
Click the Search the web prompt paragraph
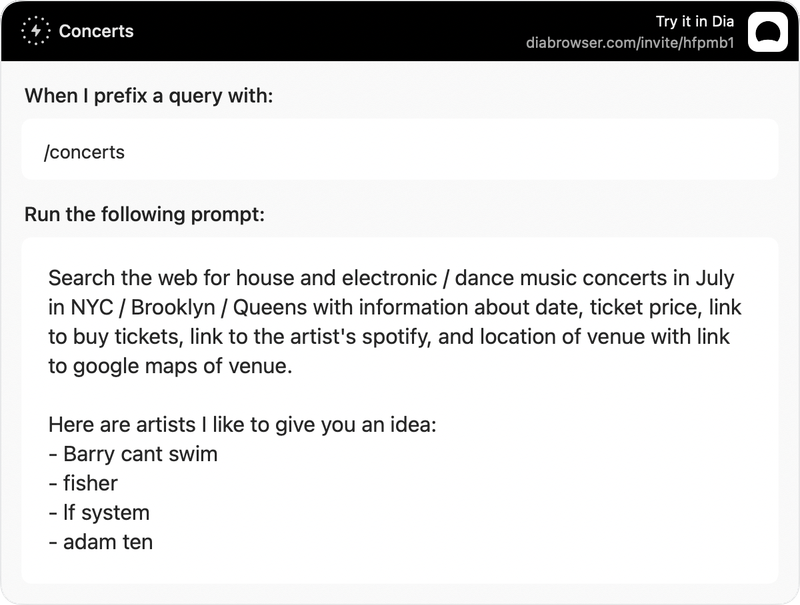tap(394, 322)
